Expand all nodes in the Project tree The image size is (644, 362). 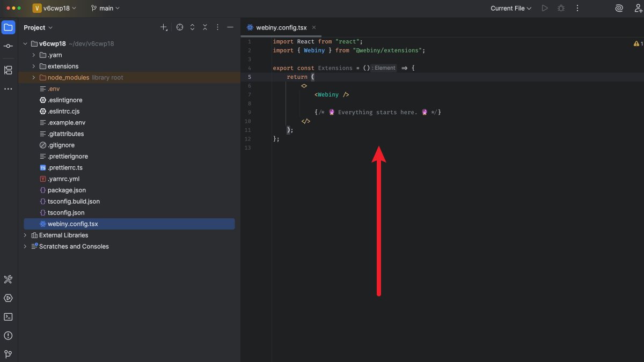[192, 27]
